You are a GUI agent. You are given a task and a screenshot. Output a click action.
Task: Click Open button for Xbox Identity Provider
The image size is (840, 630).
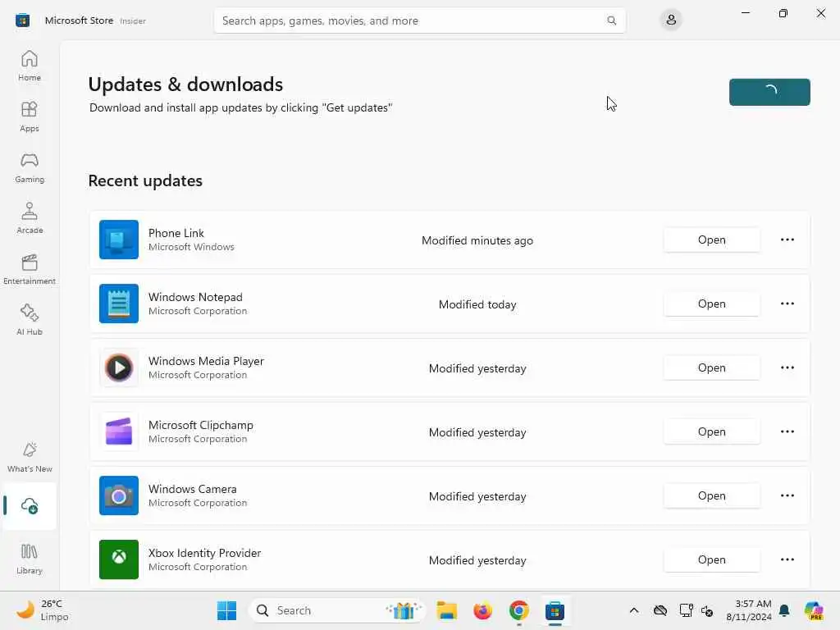(x=711, y=559)
